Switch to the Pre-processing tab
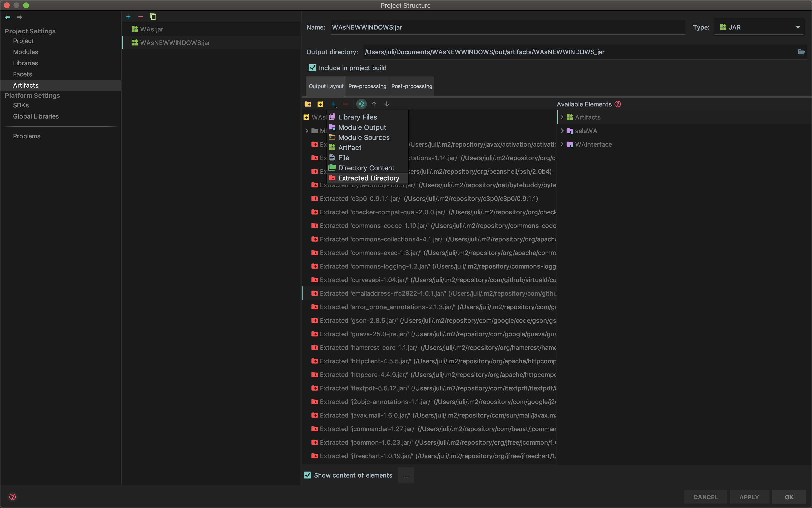The width and height of the screenshot is (812, 508). [x=367, y=86]
